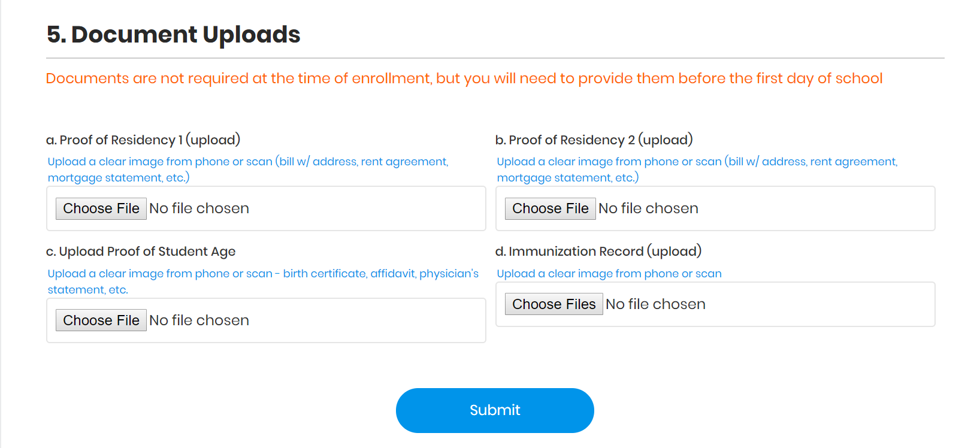Click the 'b. Proof of Residency 2 (upload)' label
Image resolution: width=980 pixels, height=448 pixels.
point(594,140)
